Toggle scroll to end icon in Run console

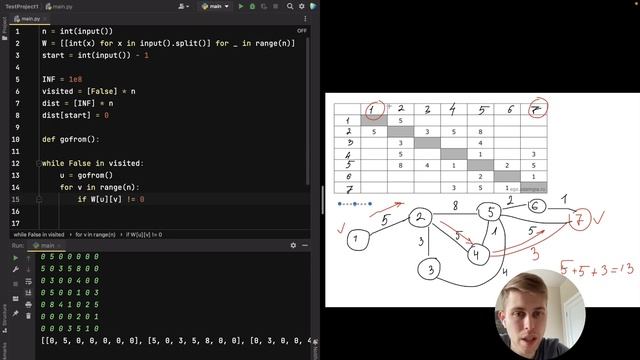[x=28, y=293]
